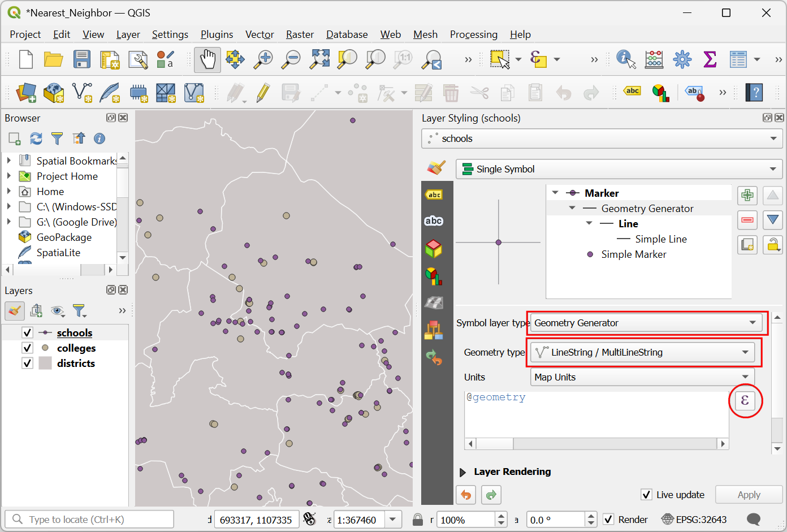Disable the Live update checkbox
The image size is (787, 532).
(x=647, y=495)
